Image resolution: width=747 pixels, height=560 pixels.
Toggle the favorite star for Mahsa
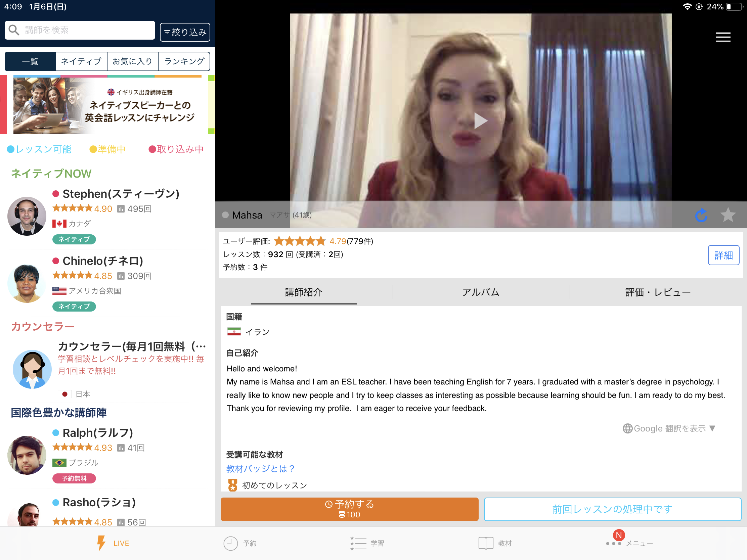[728, 215]
